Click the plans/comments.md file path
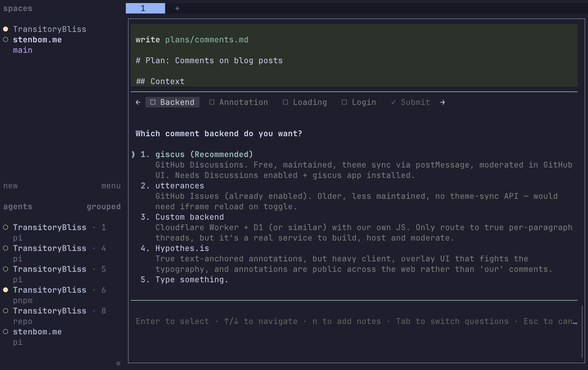Screen dimensions: 588x370 click(x=207, y=40)
